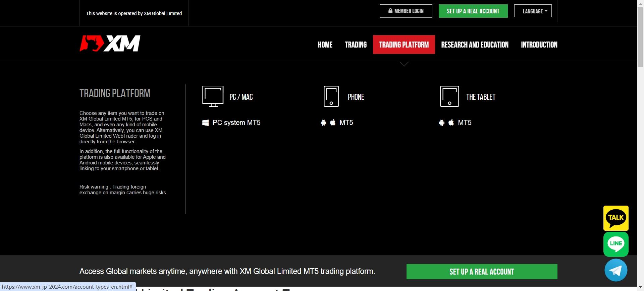Open the Introduction menu

(539, 45)
